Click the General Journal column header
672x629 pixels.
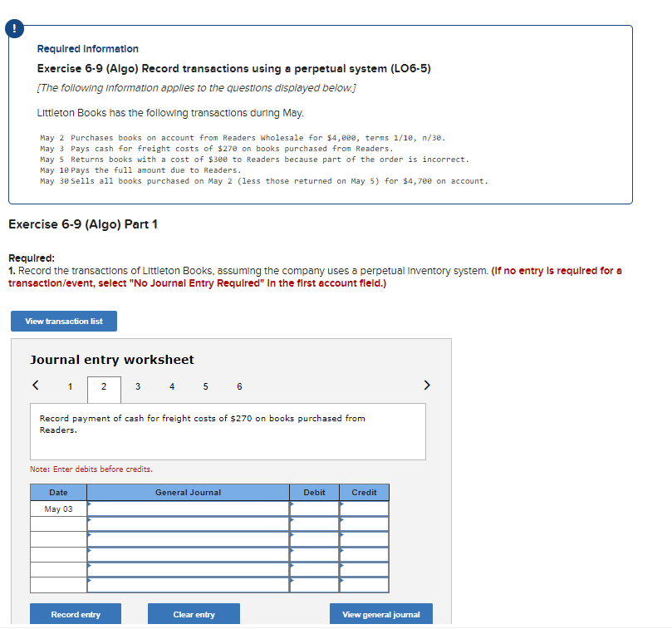188,493
